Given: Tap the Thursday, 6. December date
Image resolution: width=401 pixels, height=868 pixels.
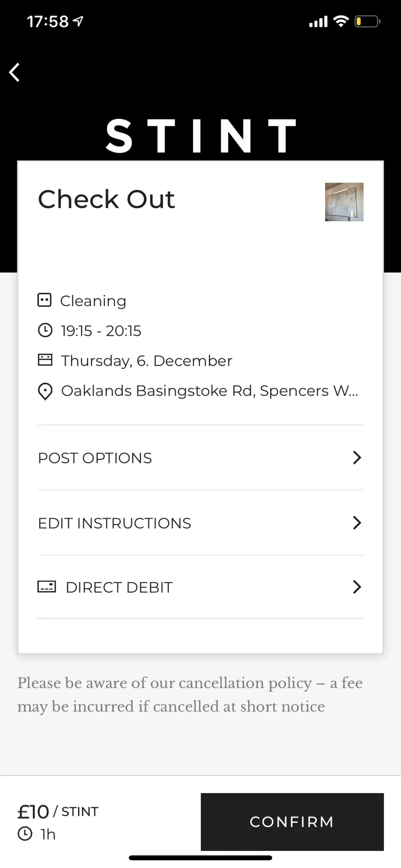Looking at the screenshot, I should [147, 361].
